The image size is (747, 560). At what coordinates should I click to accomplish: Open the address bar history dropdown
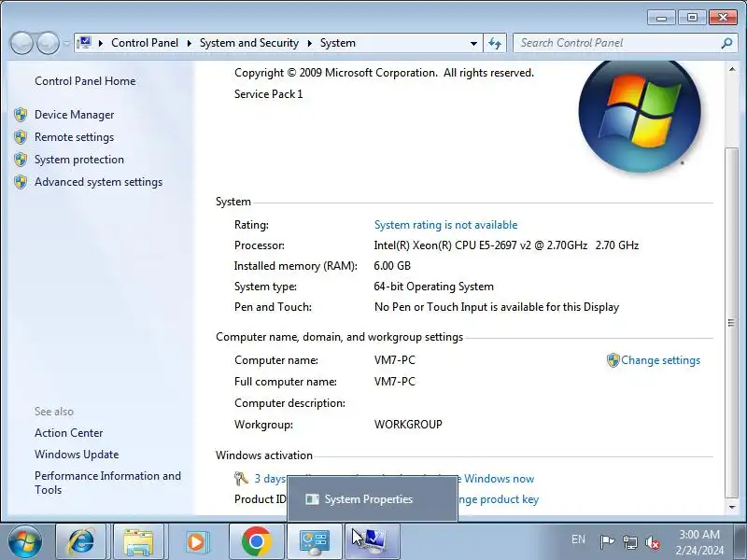click(x=473, y=43)
